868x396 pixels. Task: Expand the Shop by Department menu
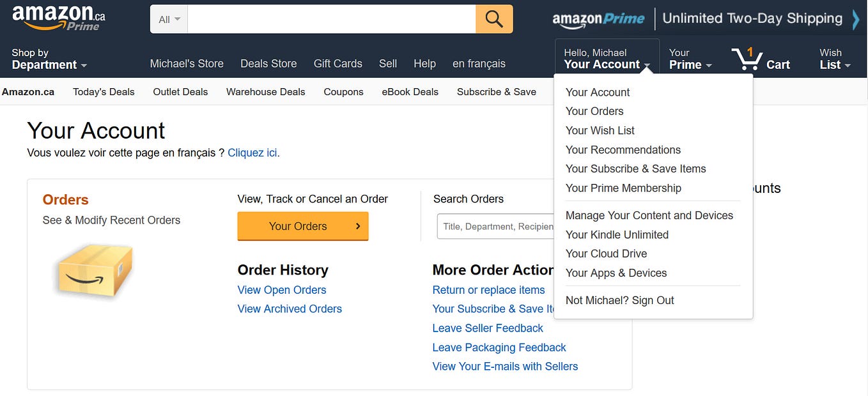click(x=49, y=59)
